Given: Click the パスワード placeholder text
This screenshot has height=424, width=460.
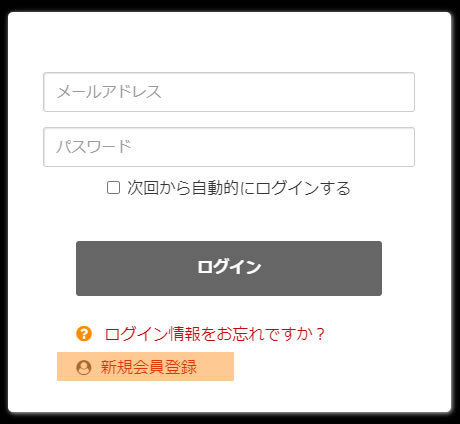Looking at the screenshot, I should [94, 147].
